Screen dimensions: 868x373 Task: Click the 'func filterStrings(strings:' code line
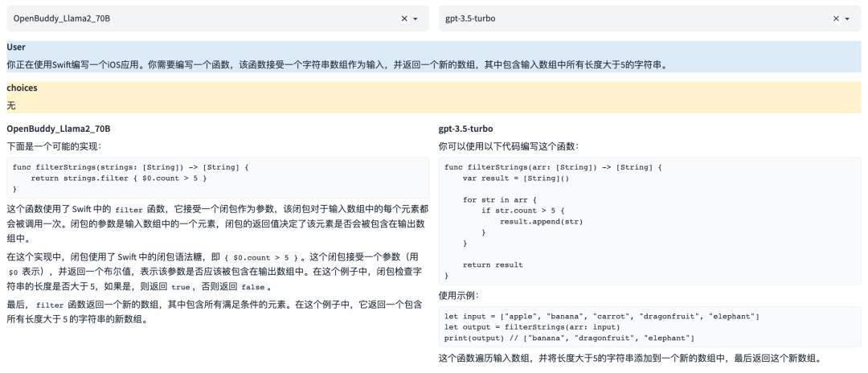pyautogui.click(x=131, y=167)
